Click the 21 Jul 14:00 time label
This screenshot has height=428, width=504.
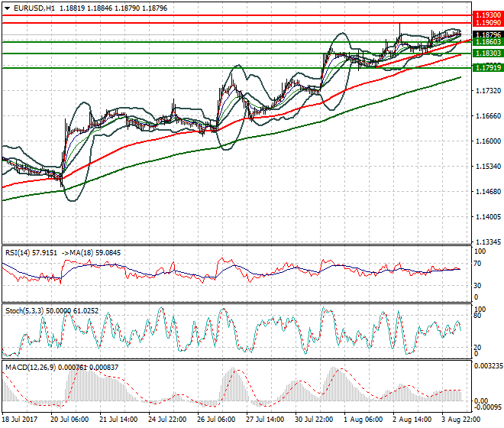118,420
